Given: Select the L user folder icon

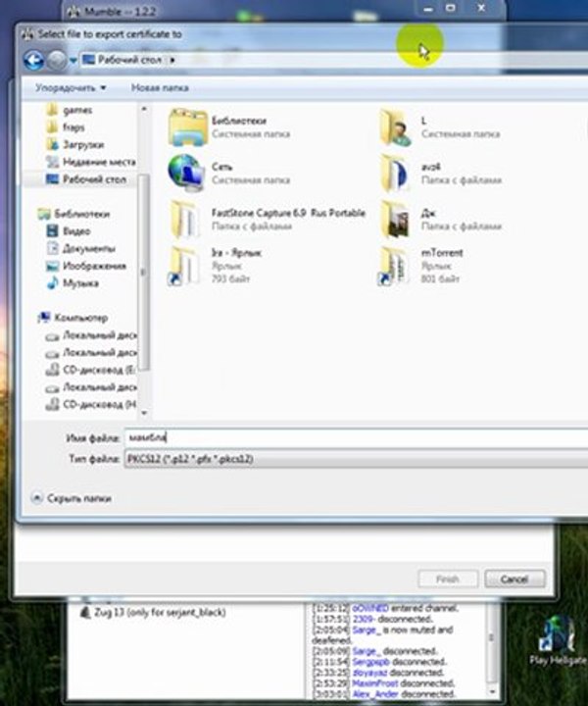Looking at the screenshot, I should (396, 127).
